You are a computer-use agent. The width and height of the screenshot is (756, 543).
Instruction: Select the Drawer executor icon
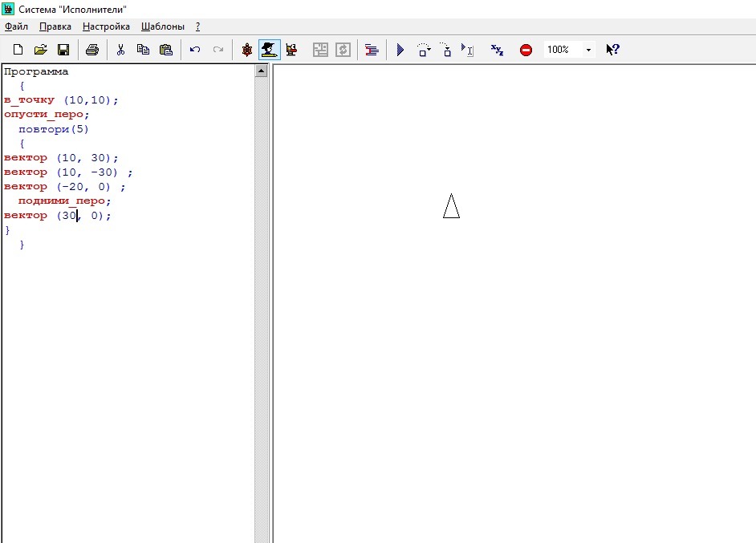tap(269, 50)
